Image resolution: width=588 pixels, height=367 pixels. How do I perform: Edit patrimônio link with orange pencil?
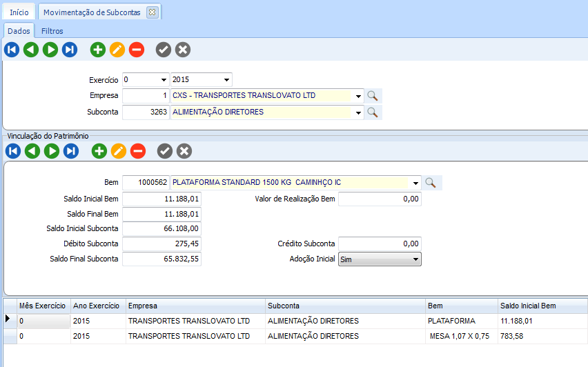tap(119, 151)
